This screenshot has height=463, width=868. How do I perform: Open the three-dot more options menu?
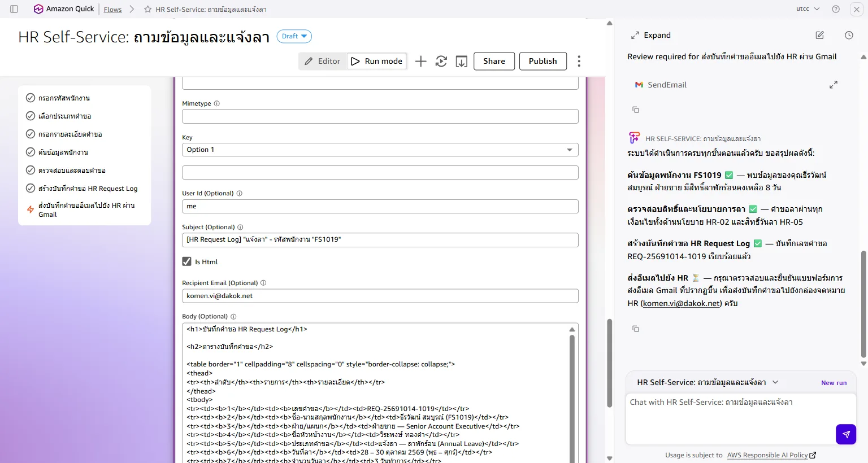tap(579, 61)
